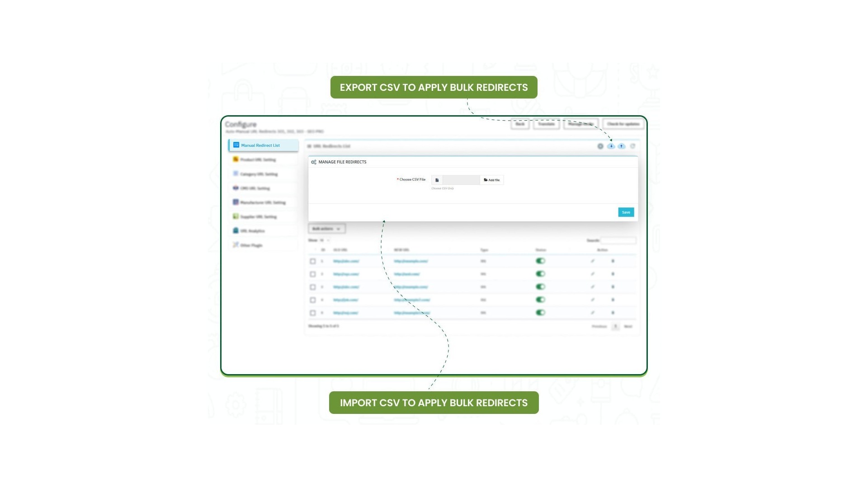Click the export CSV download arrow icon
Viewport: 868px width, 488px height.
pyautogui.click(x=611, y=146)
